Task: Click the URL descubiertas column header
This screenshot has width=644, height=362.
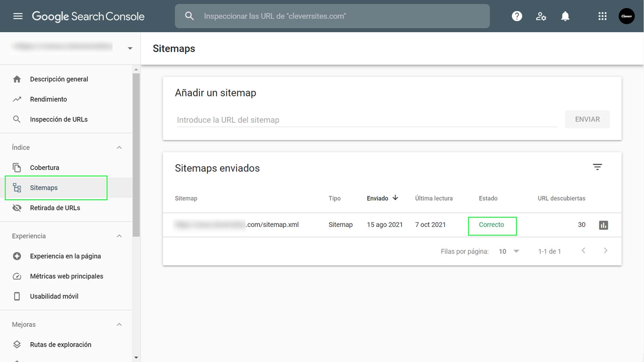Action: click(561, 198)
